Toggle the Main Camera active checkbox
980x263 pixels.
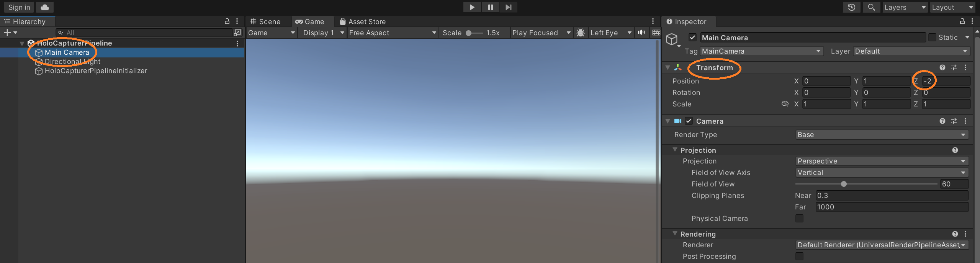(692, 38)
